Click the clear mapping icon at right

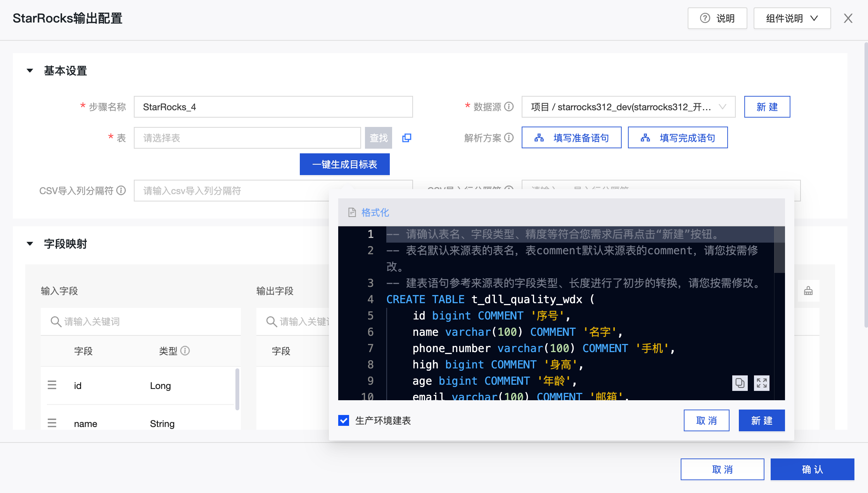(808, 291)
